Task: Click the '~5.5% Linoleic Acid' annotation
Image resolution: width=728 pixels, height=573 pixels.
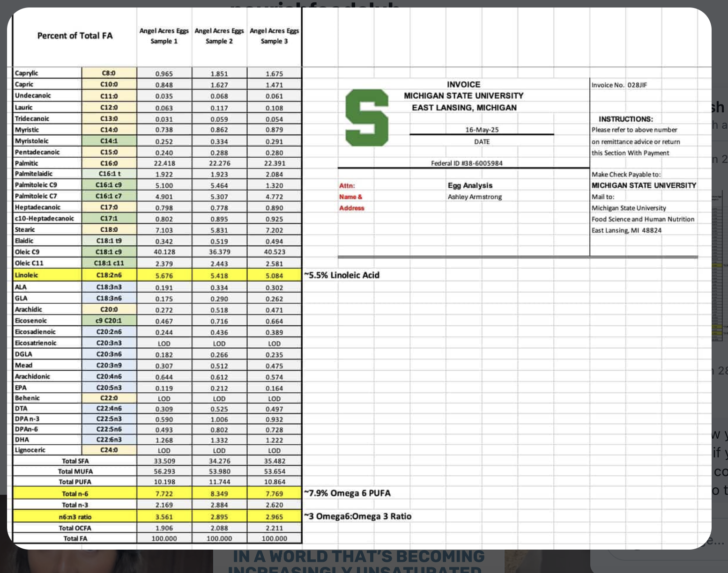Action: coord(342,275)
